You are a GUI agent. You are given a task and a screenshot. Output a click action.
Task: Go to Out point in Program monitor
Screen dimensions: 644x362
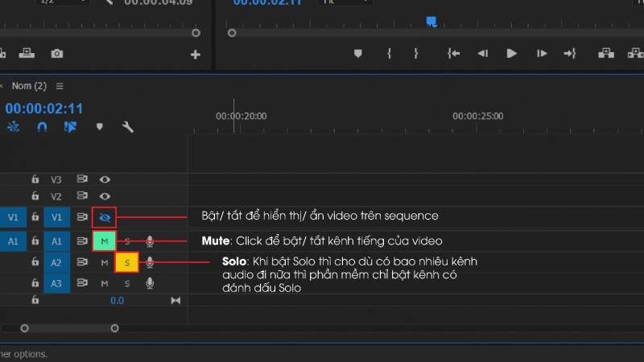click(x=570, y=53)
